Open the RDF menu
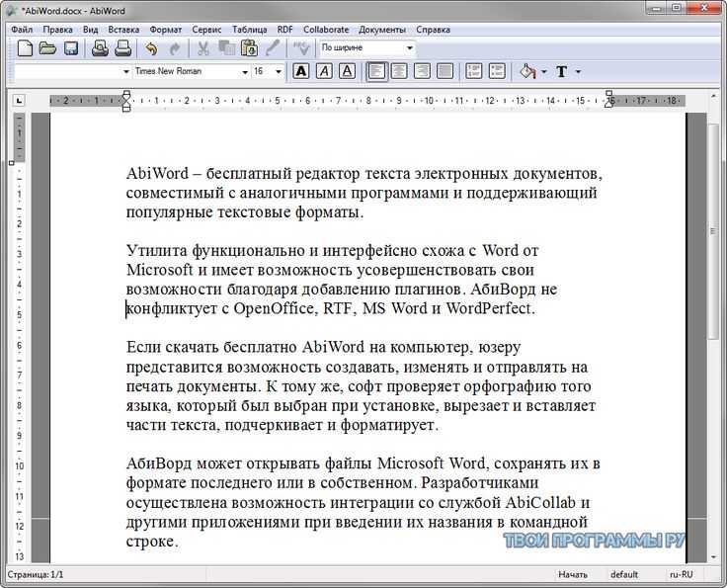 pos(284,30)
